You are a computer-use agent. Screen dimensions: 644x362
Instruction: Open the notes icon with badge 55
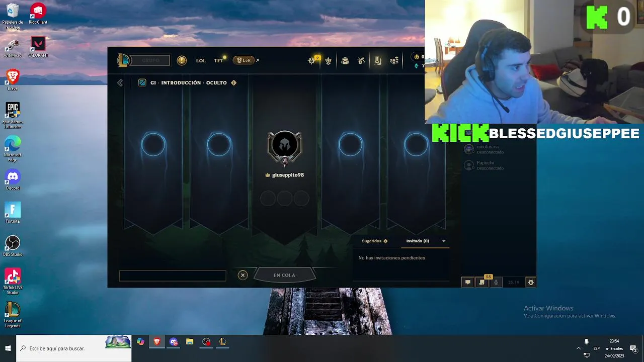[482, 283]
